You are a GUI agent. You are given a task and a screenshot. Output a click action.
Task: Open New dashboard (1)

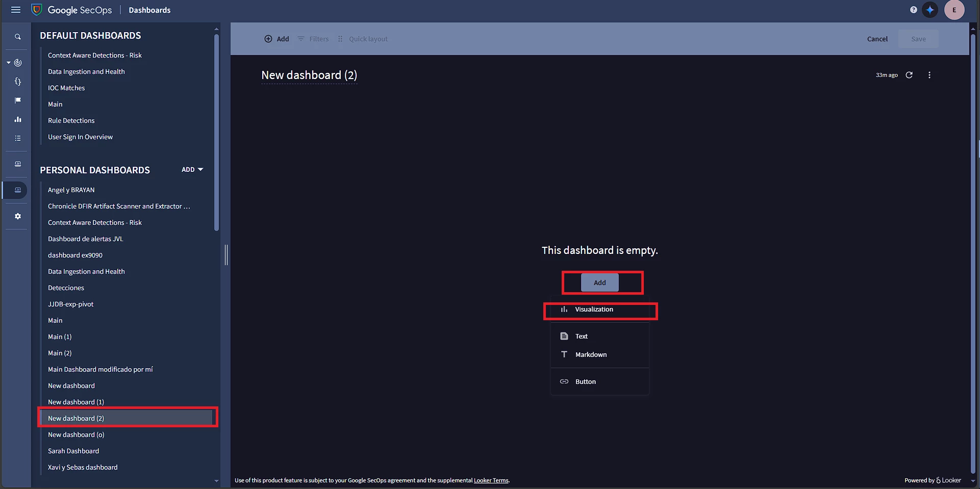[76, 402]
